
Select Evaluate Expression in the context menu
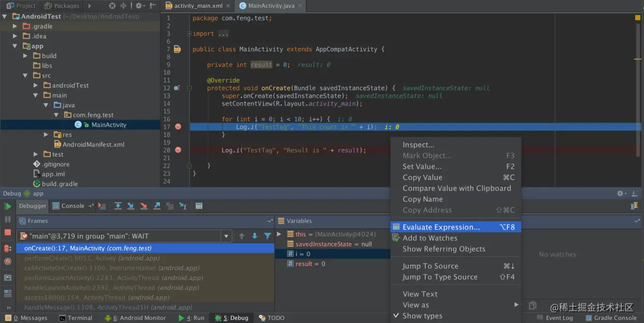(455, 227)
